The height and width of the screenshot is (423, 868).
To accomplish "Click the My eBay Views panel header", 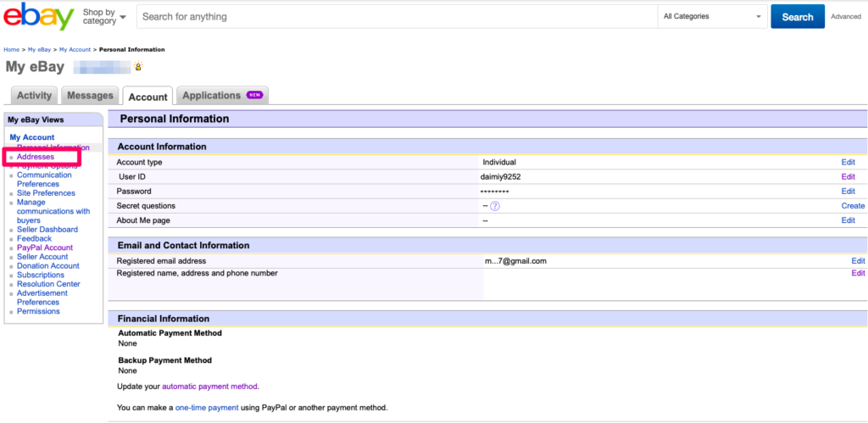I will [x=36, y=120].
